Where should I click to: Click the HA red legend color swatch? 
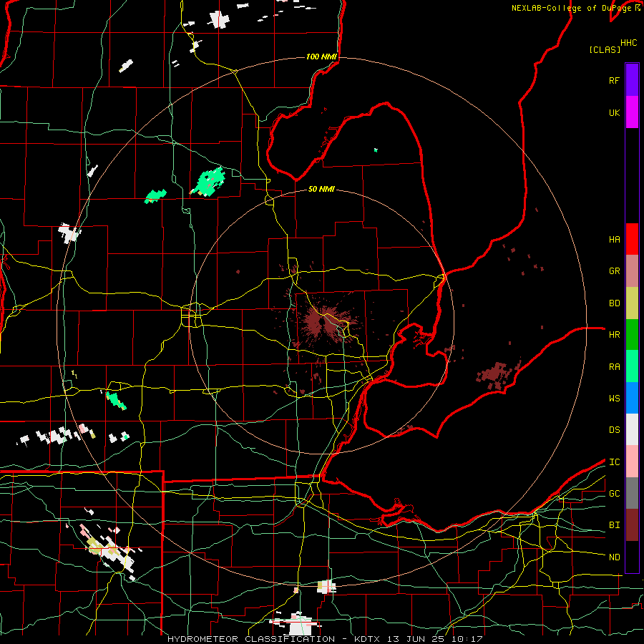point(632,239)
